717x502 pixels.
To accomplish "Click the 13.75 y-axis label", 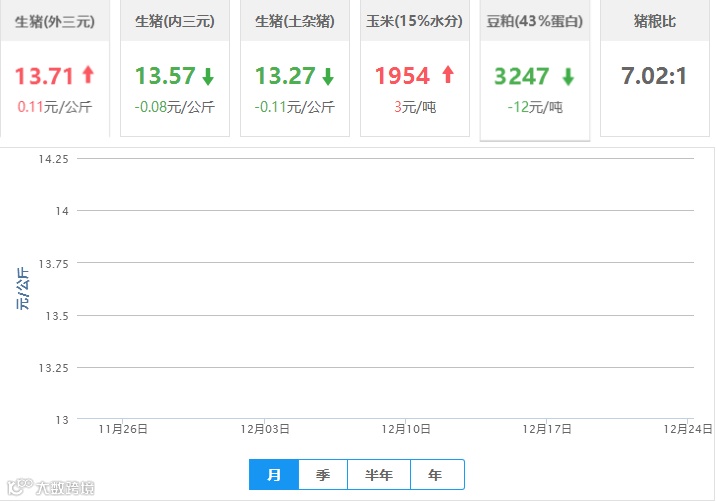I will click(54, 264).
